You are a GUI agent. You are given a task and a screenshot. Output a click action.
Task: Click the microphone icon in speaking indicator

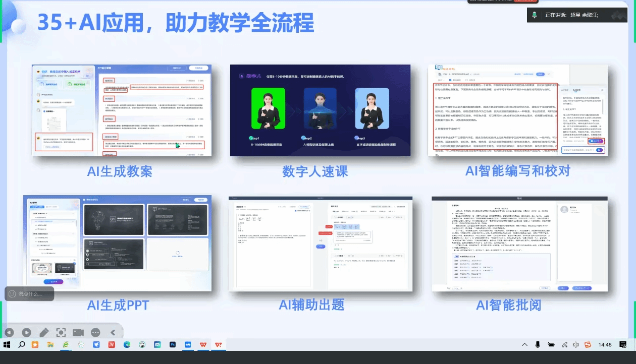(534, 15)
